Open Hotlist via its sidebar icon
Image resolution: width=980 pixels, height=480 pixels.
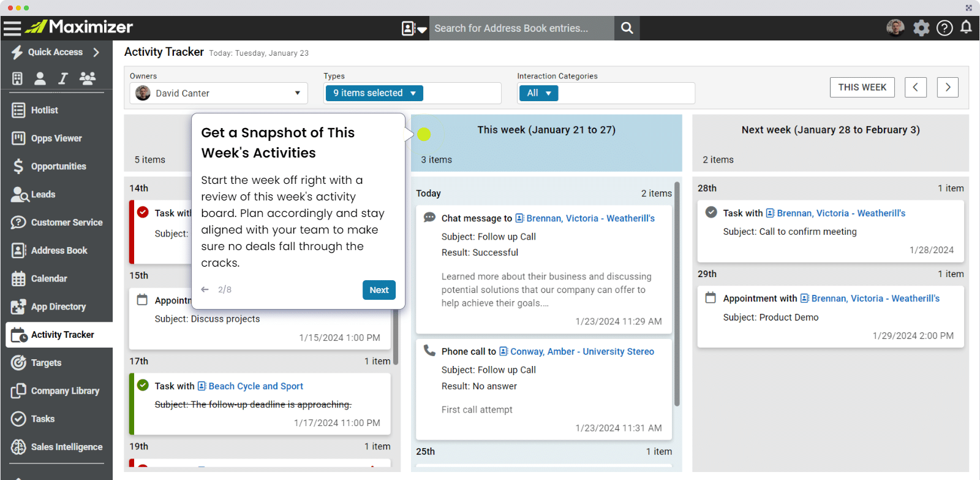tap(18, 110)
